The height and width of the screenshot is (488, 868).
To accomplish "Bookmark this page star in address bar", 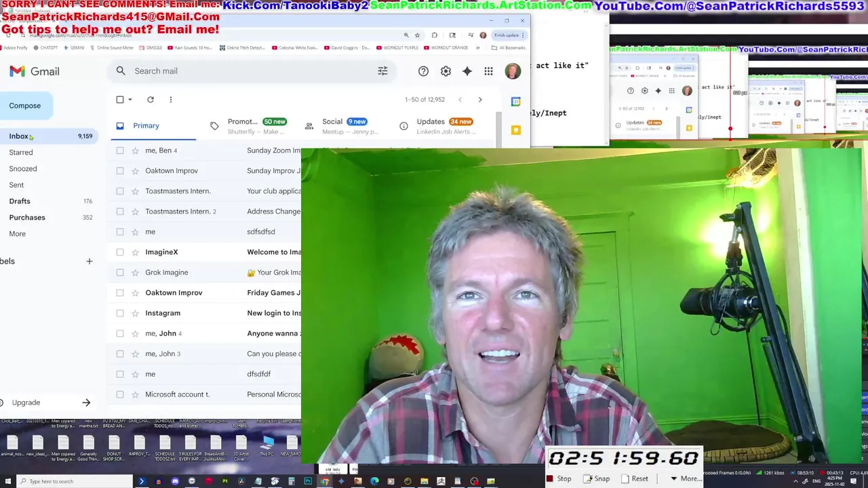I will (417, 35).
